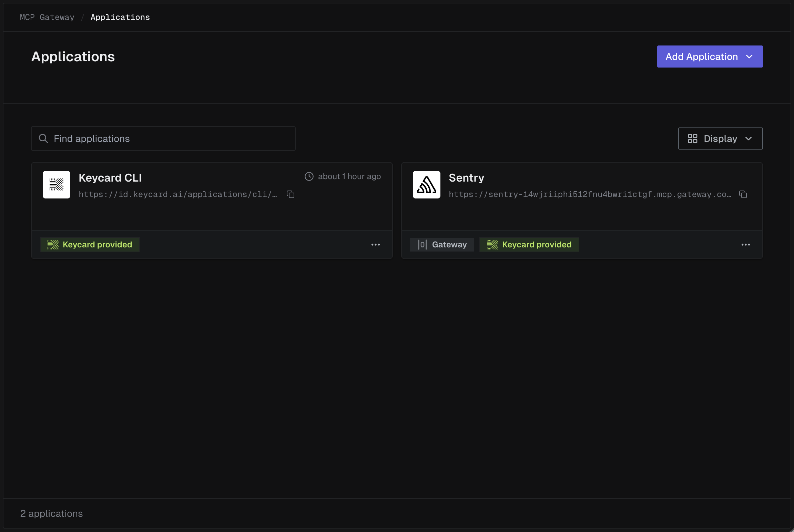Open the Keycard CLI ellipsis menu
794x532 pixels.
(x=376, y=244)
